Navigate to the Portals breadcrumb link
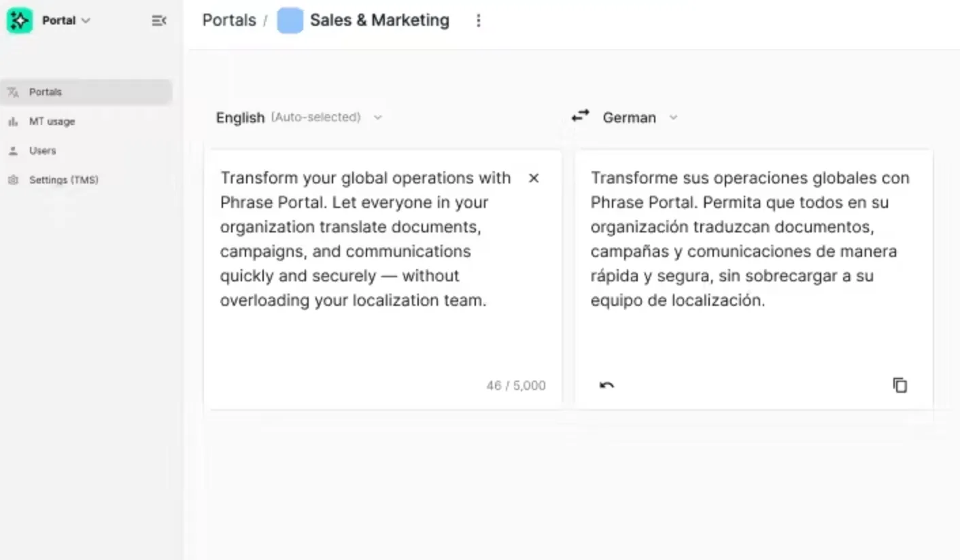This screenshot has height=560, width=960. (229, 20)
